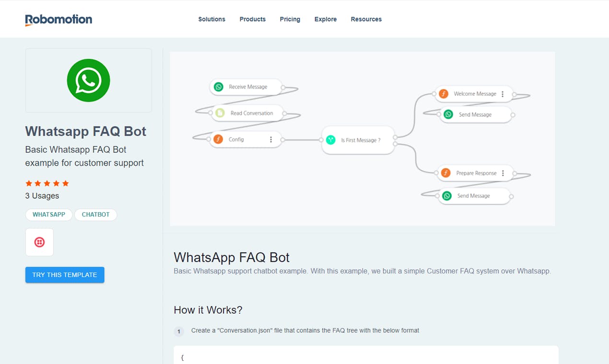This screenshot has height=364, width=609.
Task: Open the Welcome Message node options menu
Action: tap(503, 94)
